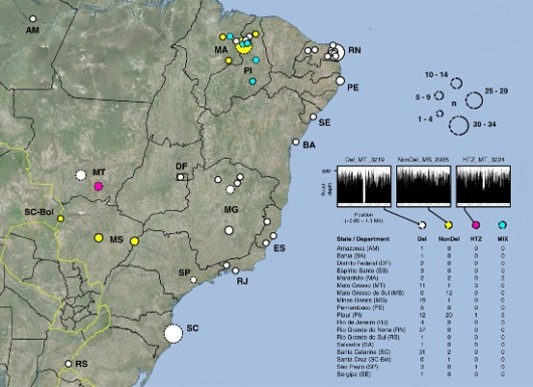The width and height of the screenshot is (533, 387).
Task: Click the large white circle next to SC
Action: 173,334
